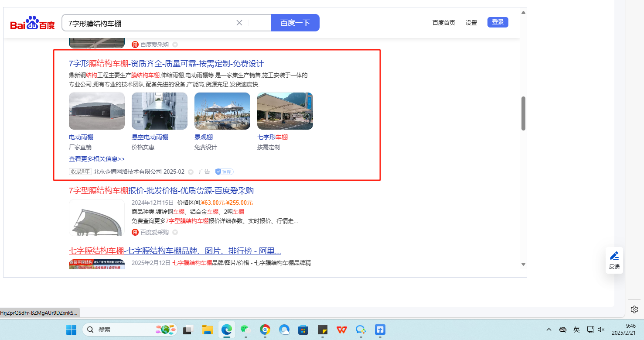The width and height of the screenshot is (644, 340).
Task: Toggle the muted volume speaker icon
Action: tap(601, 330)
